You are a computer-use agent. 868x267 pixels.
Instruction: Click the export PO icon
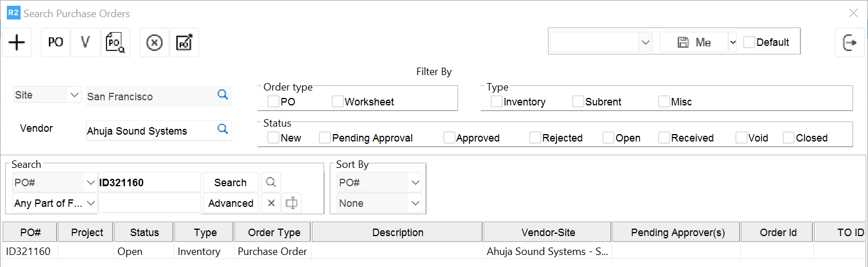click(x=184, y=42)
